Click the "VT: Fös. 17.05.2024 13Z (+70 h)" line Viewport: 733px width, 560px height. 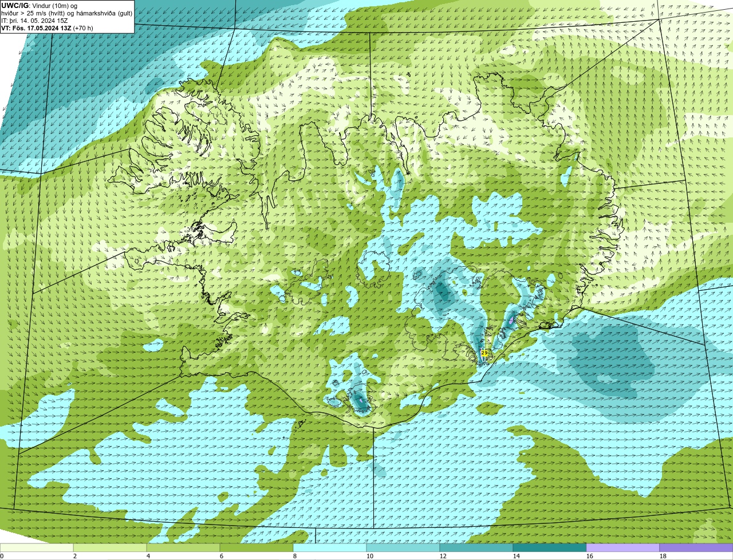47,28
